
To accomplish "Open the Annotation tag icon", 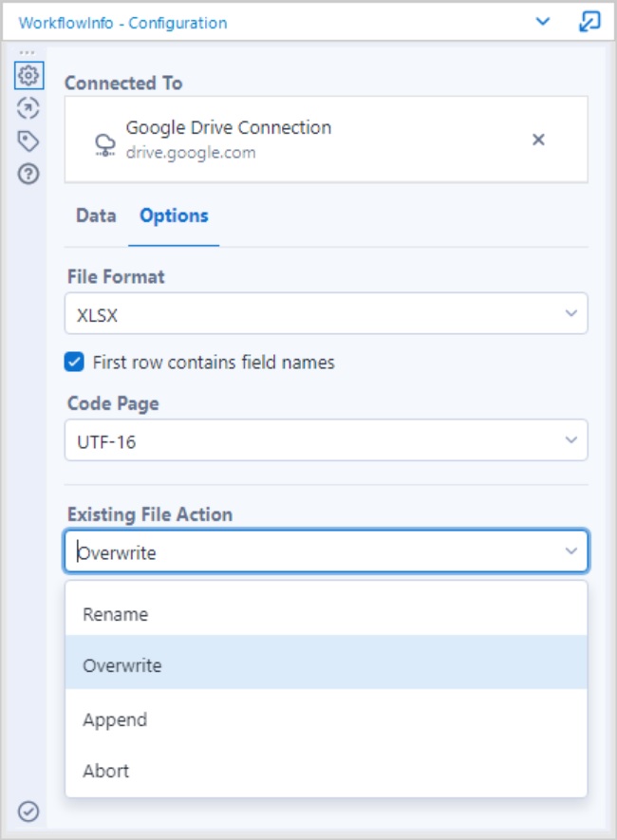I will pos(28,140).
